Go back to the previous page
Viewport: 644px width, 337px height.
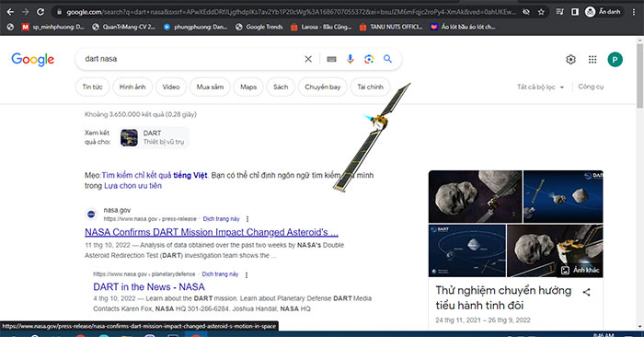click(10, 12)
